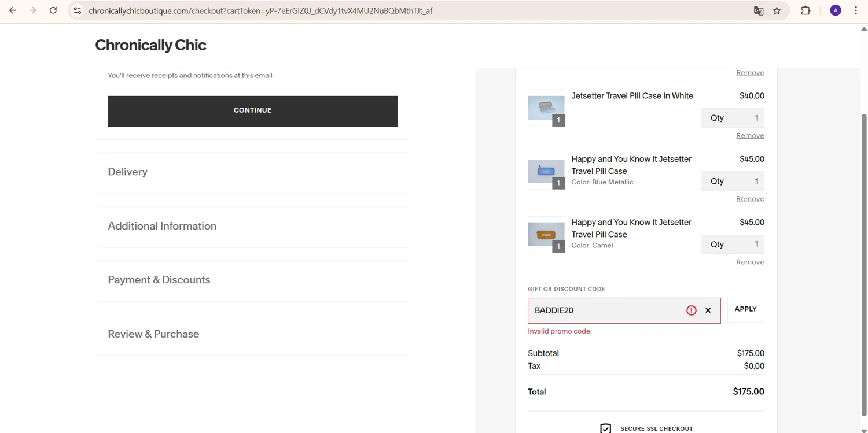Remove the Jetsetter Pill Case in White
The width and height of the screenshot is (868, 433).
click(750, 135)
